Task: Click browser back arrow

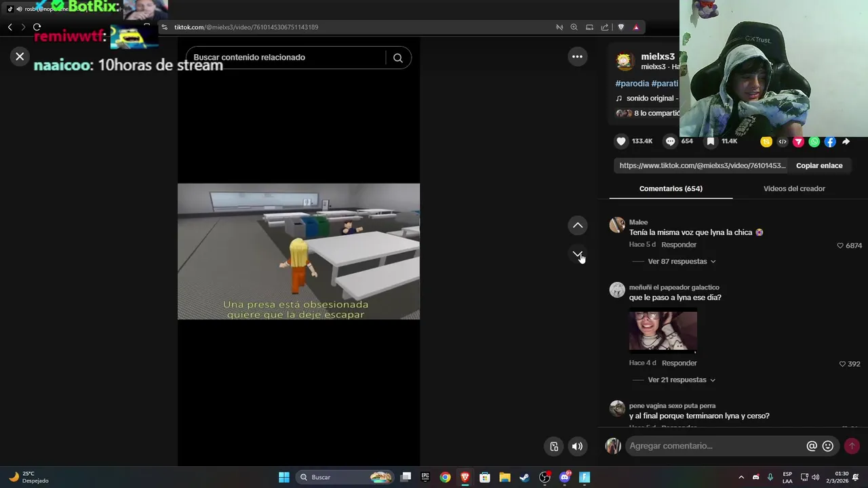Action: click(x=9, y=27)
